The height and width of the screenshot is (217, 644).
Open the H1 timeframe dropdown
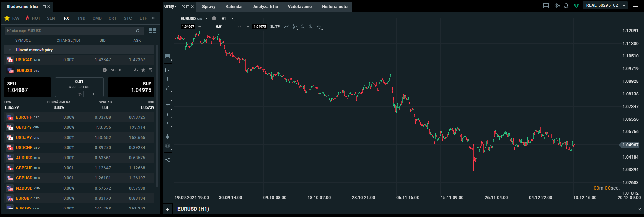[x=228, y=18]
